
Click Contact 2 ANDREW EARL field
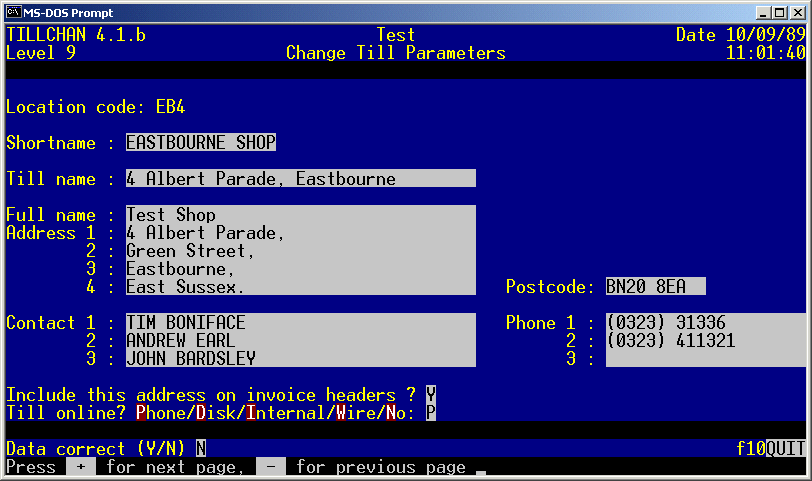[300, 341]
